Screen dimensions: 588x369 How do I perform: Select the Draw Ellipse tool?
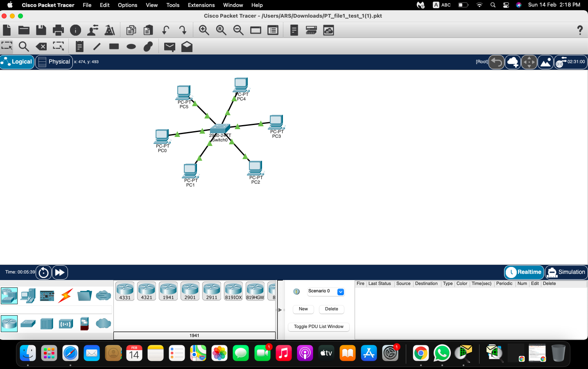(x=131, y=47)
